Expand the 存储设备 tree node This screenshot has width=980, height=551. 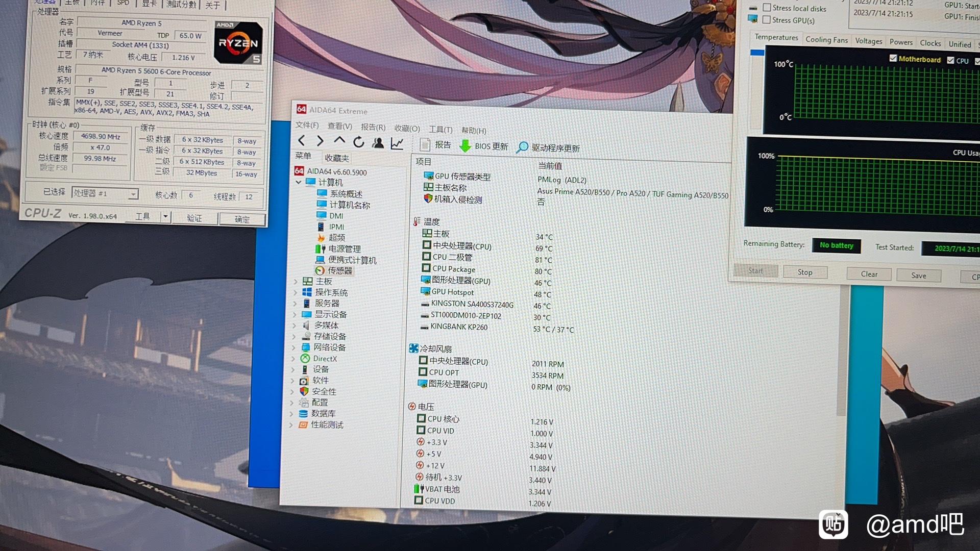click(294, 336)
